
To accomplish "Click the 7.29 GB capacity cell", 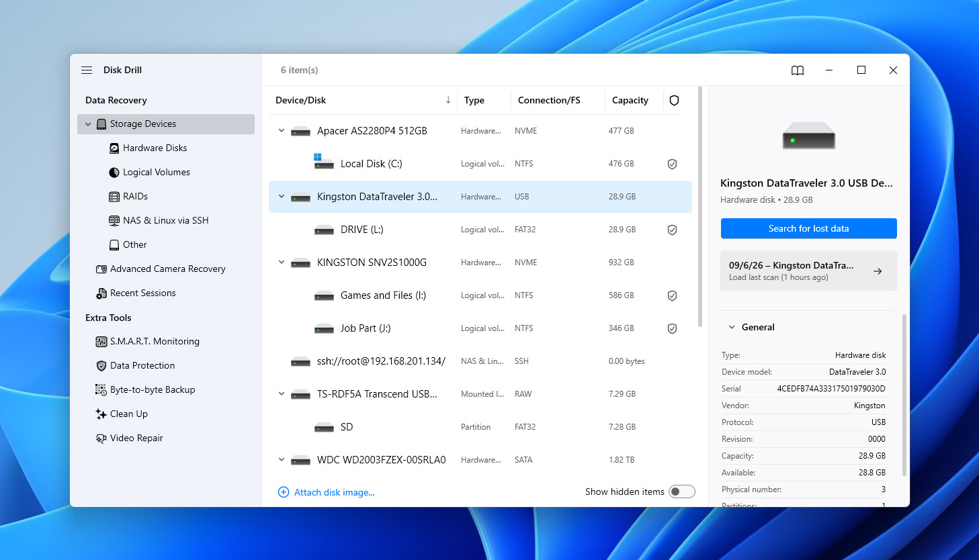I will coord(622,394).
